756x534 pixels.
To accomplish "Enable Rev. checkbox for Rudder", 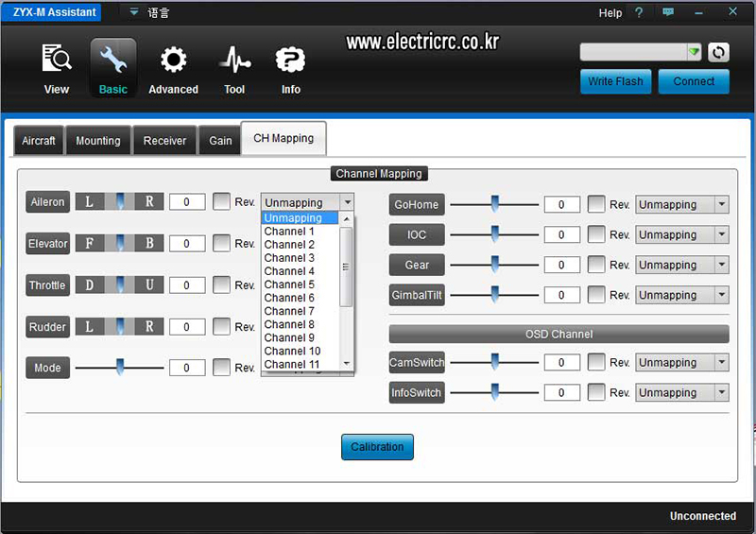I will point(221,327).
